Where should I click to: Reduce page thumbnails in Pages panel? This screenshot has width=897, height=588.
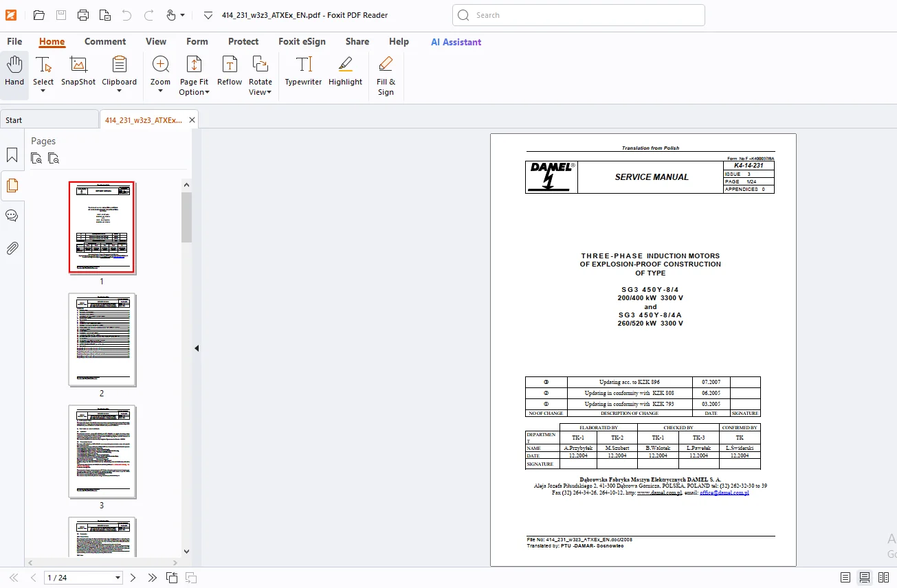[54, 159]
